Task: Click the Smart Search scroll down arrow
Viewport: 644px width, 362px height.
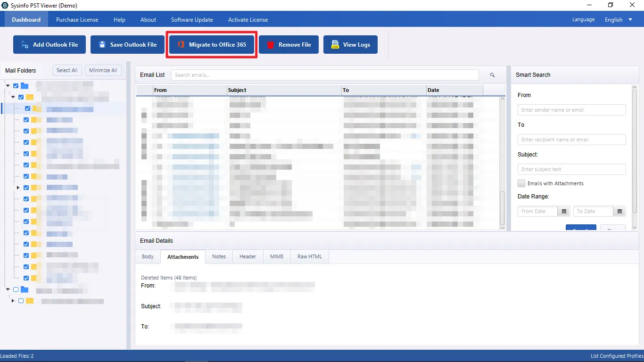Action: click(635, 227)
